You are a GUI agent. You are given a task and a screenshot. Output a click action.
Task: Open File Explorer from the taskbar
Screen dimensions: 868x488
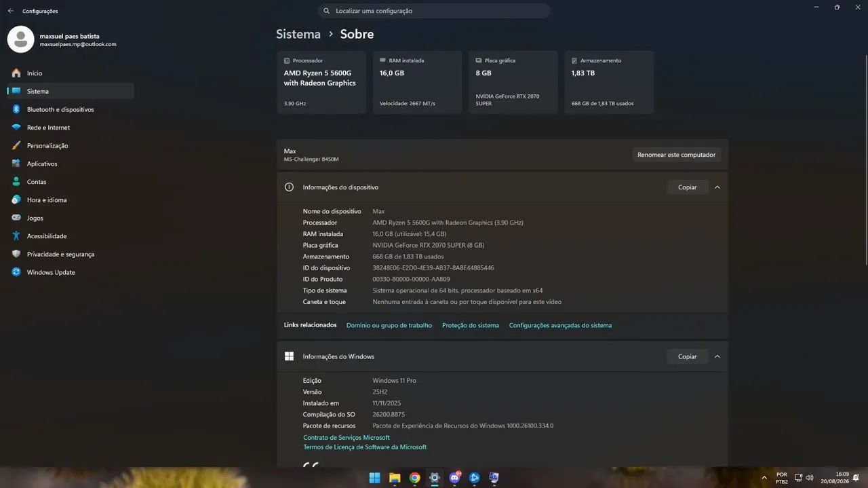click(x=395, y=478)
